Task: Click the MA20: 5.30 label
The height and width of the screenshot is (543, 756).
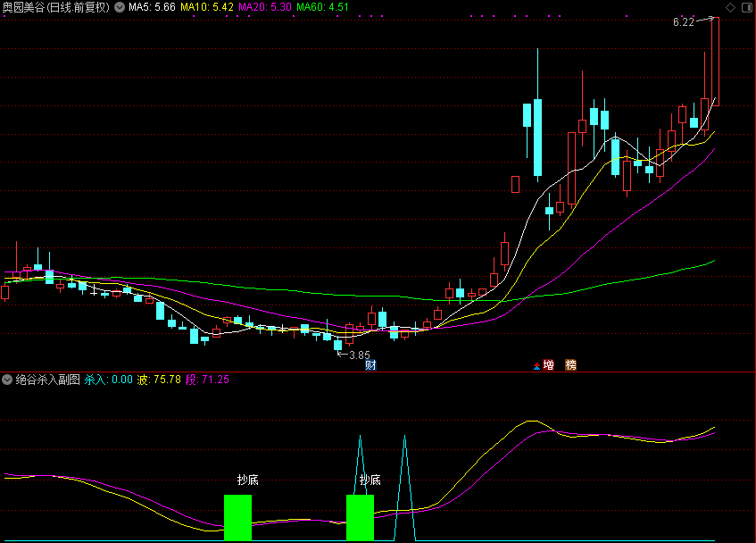Action: 265,7
